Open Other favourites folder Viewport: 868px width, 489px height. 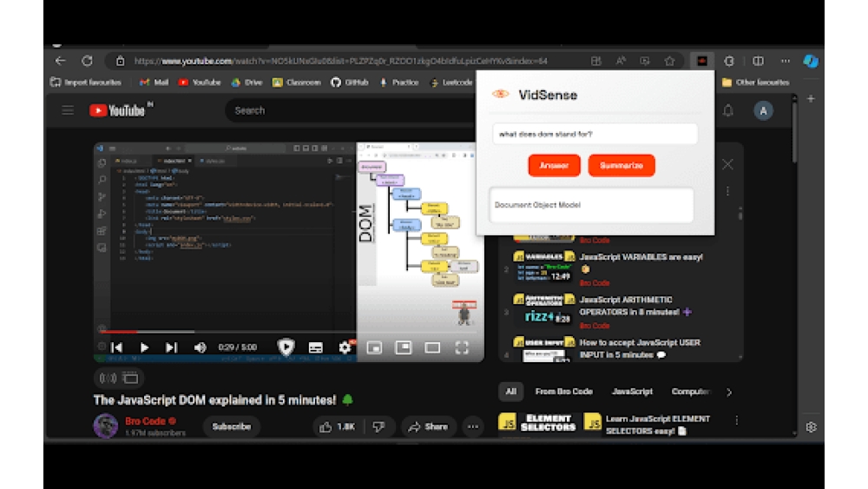pos(756,83)
